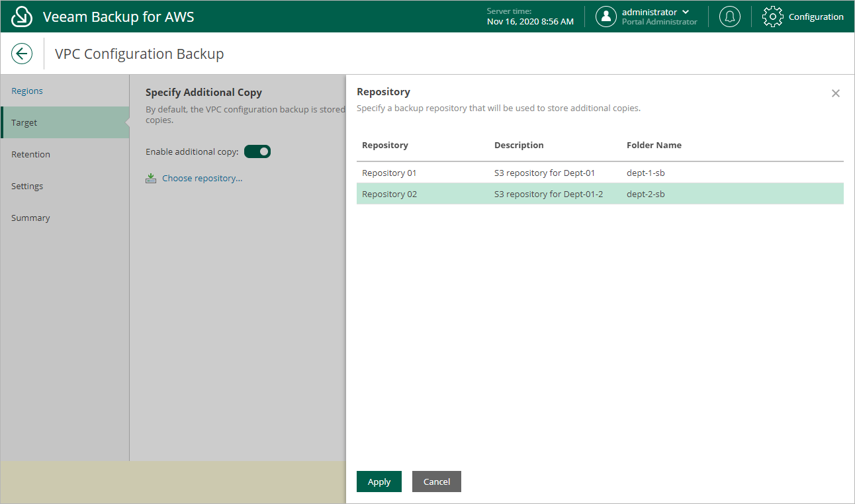Open Configuration gear icon
This screenshot has height=504, width=855.
773,17
